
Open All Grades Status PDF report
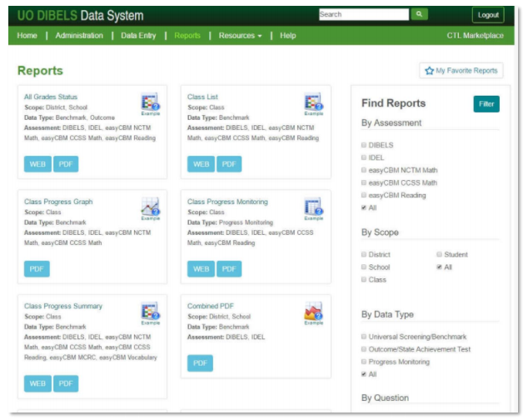point(66,164)
